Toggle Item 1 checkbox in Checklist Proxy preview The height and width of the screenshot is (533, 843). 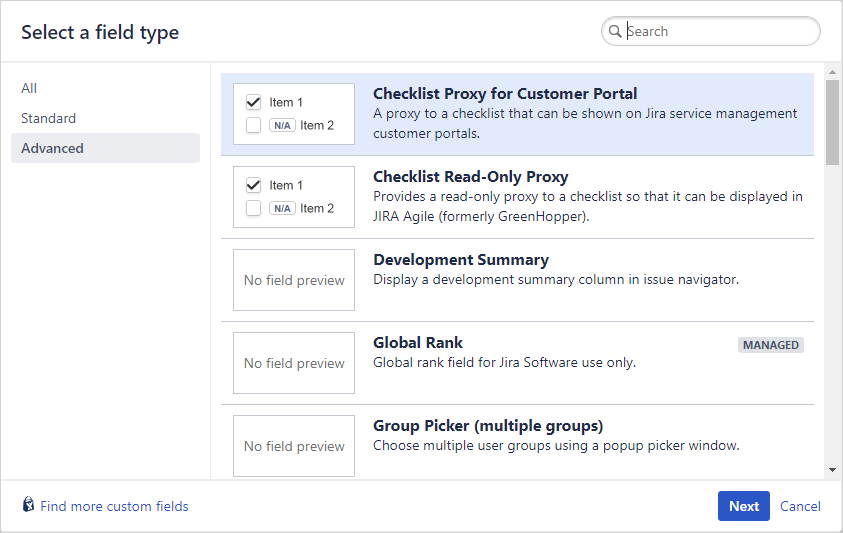click(253, 102)
